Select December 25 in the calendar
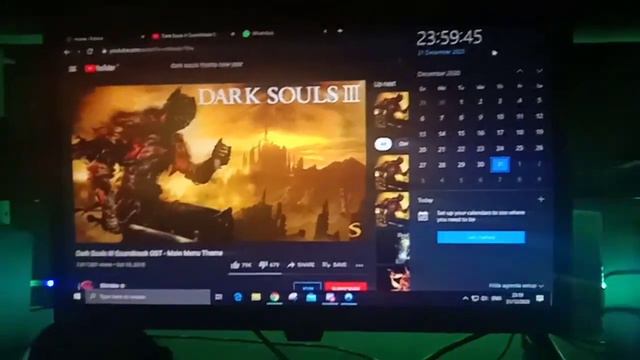 520,148
